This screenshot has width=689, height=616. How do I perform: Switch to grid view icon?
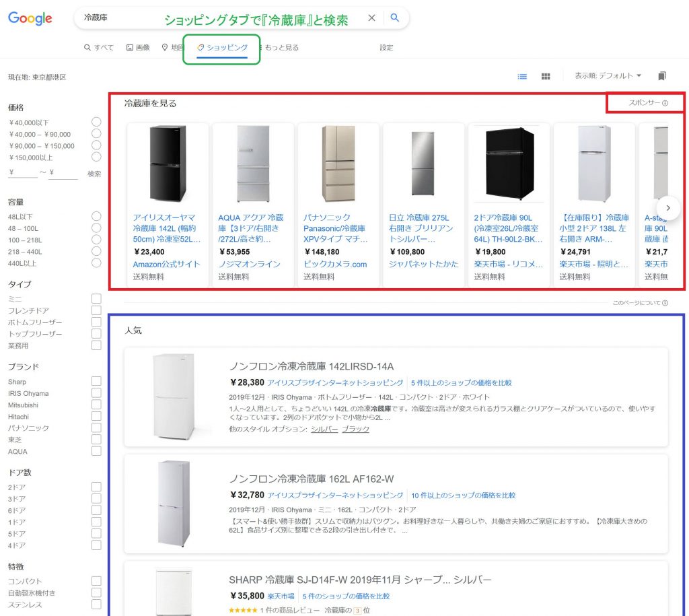[546, 77]
